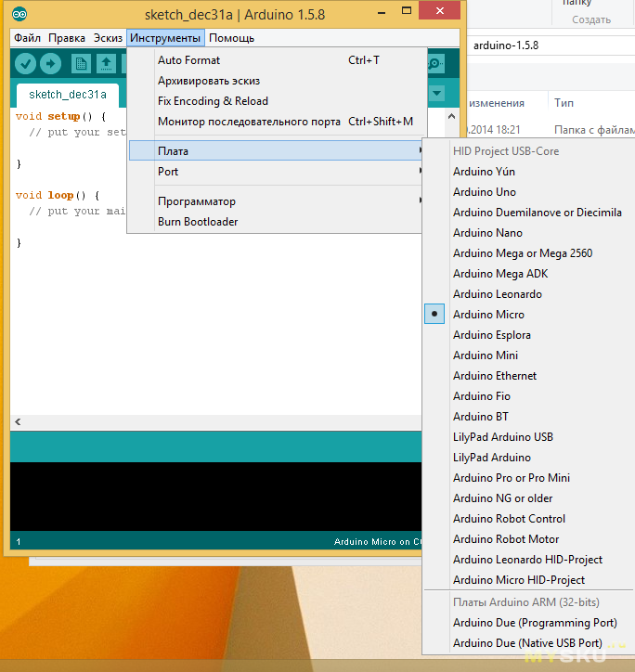The height and width of the screenshot is (672, 635).
Task: Select Arduino Nano board
Action: 528,233
